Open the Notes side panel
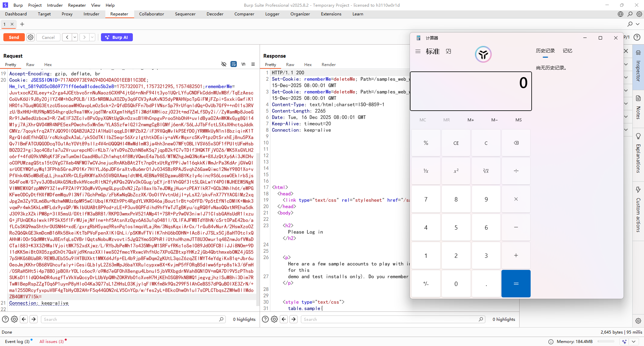 (638, 108)
